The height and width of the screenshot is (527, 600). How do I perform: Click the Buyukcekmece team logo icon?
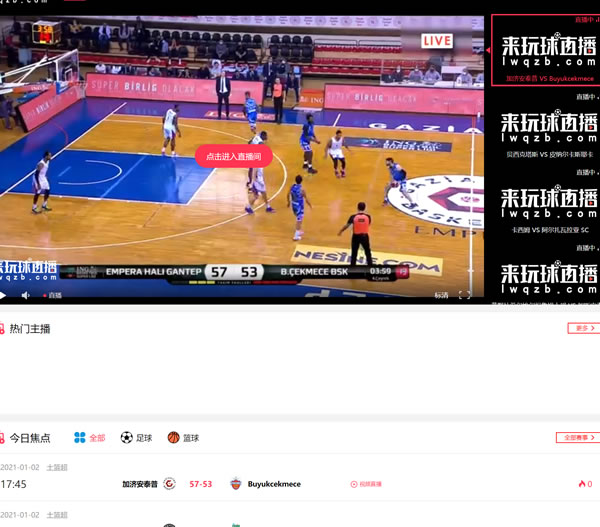click(236, 484)
